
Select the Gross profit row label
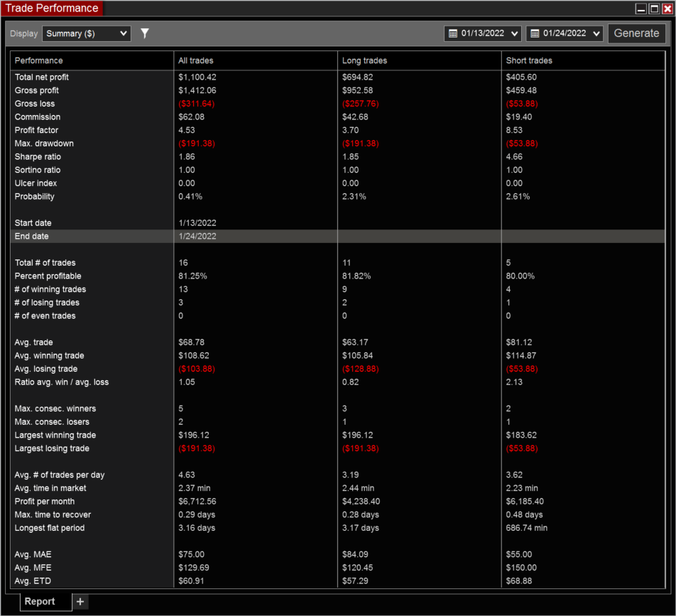pos(37,91)
